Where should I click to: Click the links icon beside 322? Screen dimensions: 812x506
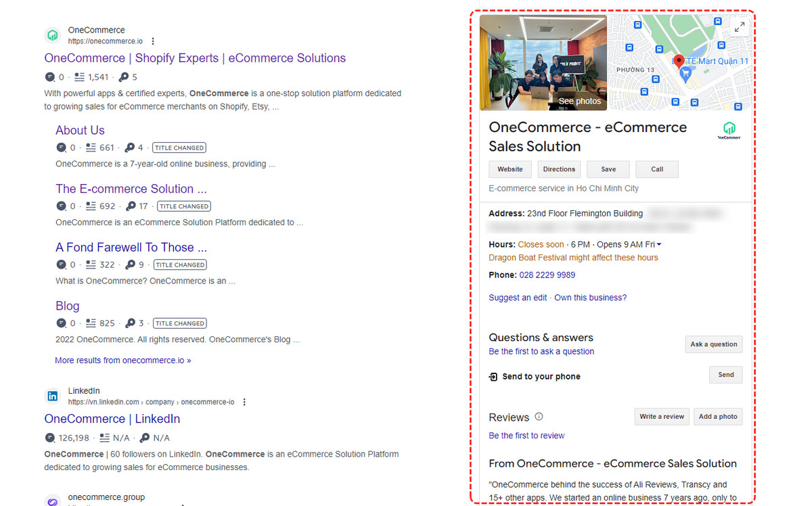click(91, 264)
